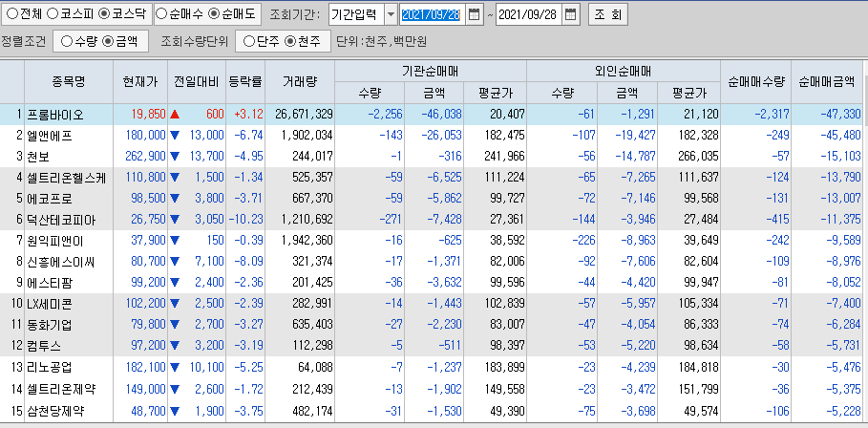Select the 천보 stock row
This screenshot has height=428, width=868.
[x=432, y=157]
